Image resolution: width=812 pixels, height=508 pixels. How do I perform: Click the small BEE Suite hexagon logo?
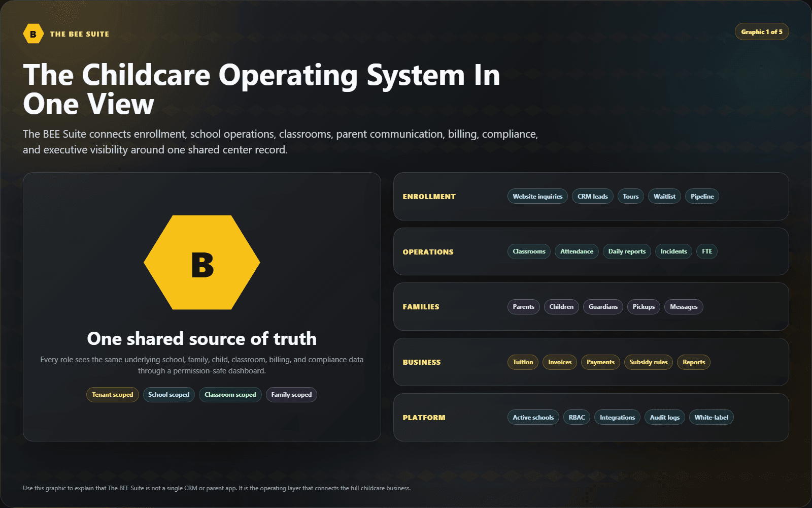click(x=33, y=34)
